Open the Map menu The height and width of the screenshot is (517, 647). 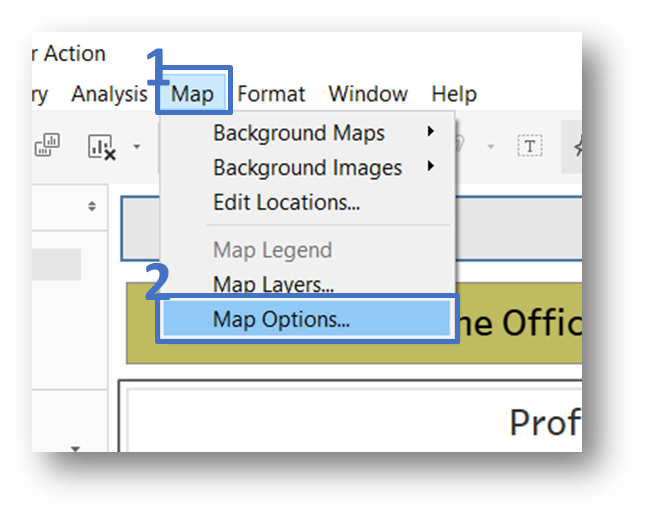coord(193,93)
